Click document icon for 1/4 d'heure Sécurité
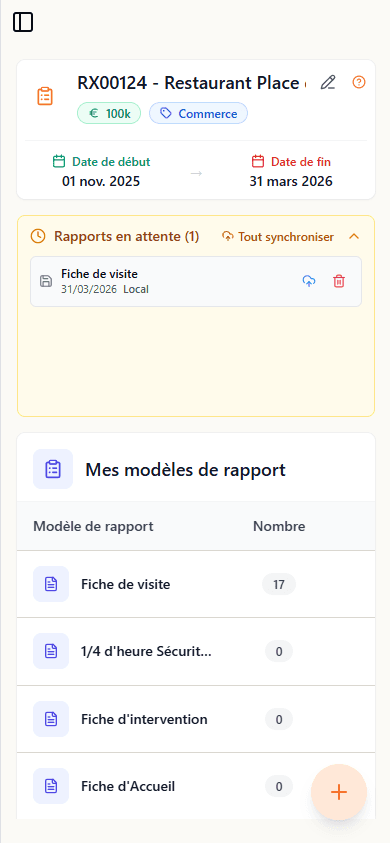390x843 pixels. (51, 651)
